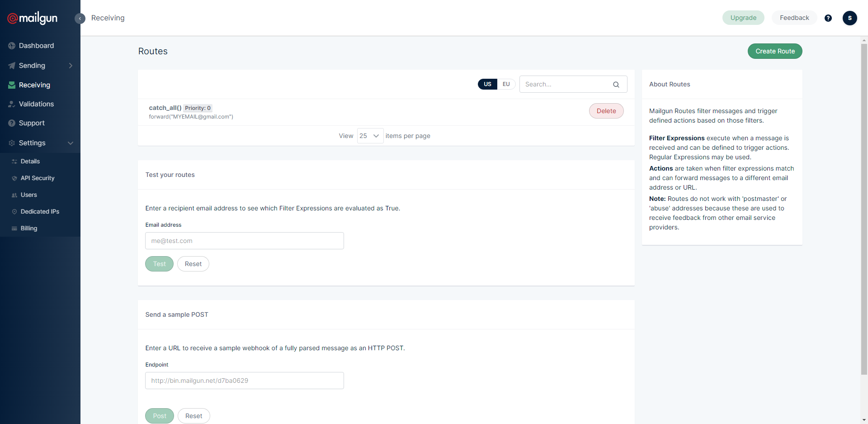This screenshot has width=868, height=424.
Task: Delete the catch_all() route
Action: [606, 111]
